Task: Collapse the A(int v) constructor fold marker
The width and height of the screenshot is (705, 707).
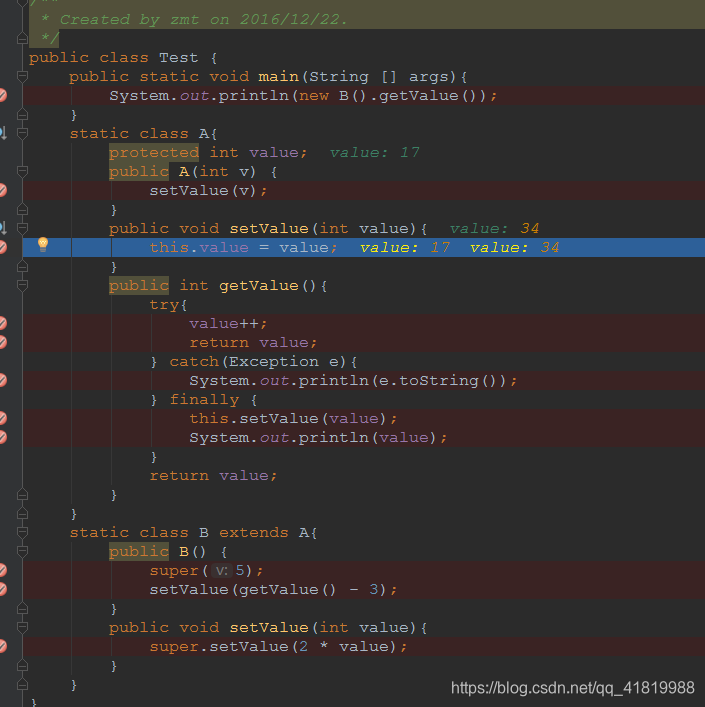Action: coord(22,171)
